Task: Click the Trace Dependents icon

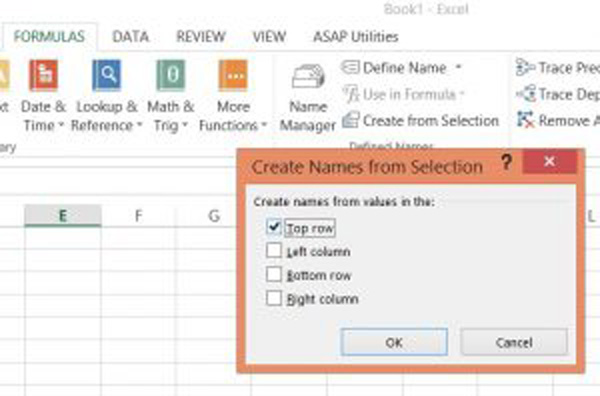Action: pyautogui.click(x=526, y=94)
